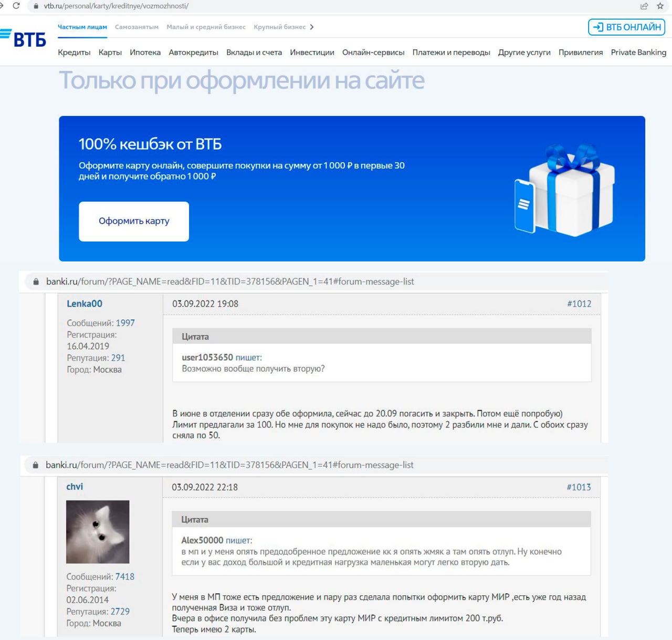Click chvi's registration date 02.06.2014
Image resolution: width=672 pixels, height=640 pixels.
click(x=87, y=600)
